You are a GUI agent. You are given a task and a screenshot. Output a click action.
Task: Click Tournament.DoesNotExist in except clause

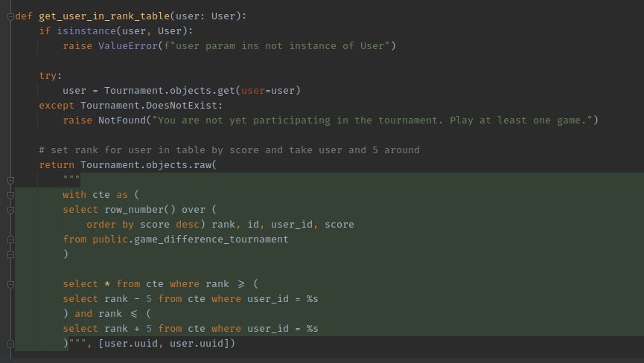pyautogui.click(x=149, y=106)
